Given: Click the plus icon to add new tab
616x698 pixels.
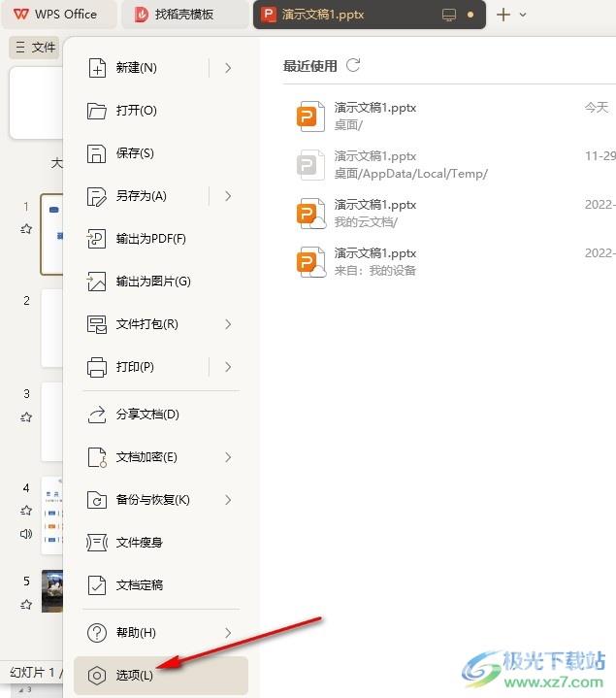Looking at the screenshot, I should [x=503, y=15].
